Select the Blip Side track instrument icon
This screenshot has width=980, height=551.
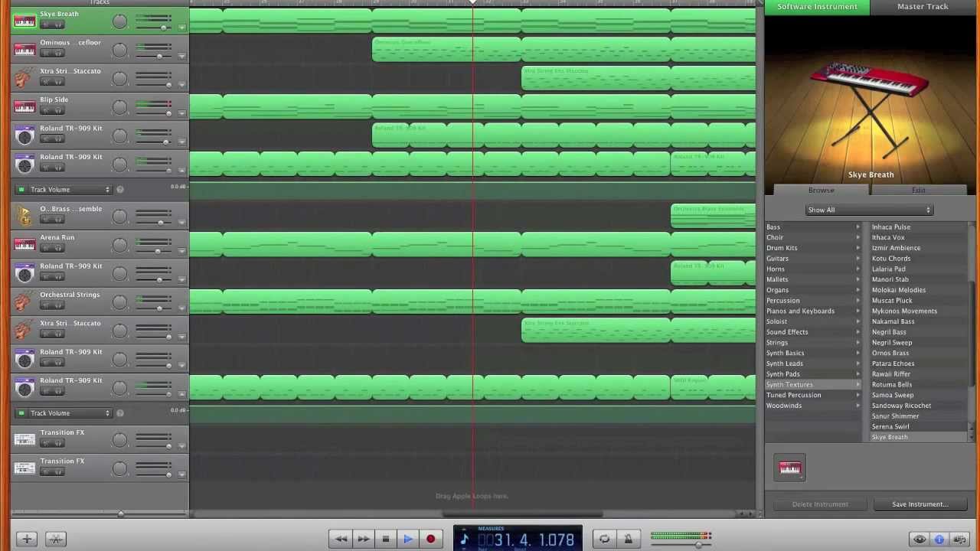pyautogui.click(x=24, y=107)
